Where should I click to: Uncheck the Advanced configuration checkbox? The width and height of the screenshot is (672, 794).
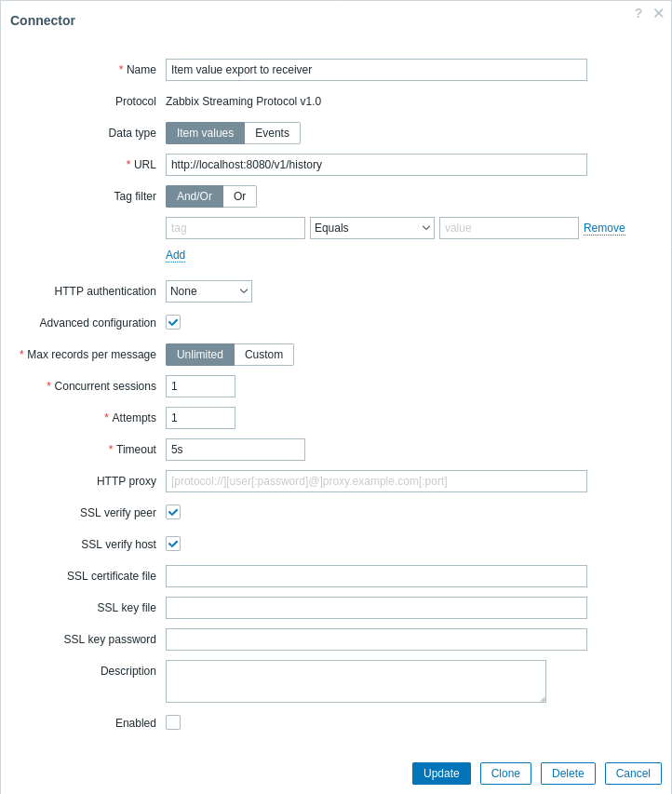click(x=173, y=323)
